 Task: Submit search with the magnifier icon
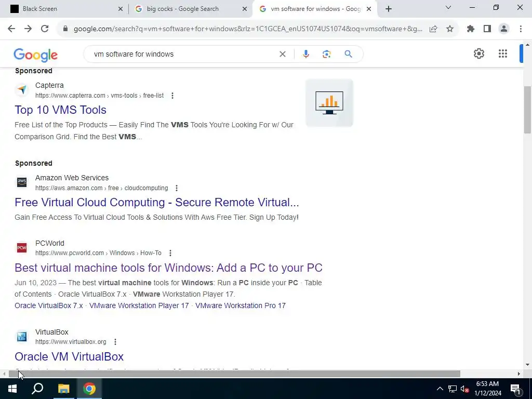click(349, 54)
